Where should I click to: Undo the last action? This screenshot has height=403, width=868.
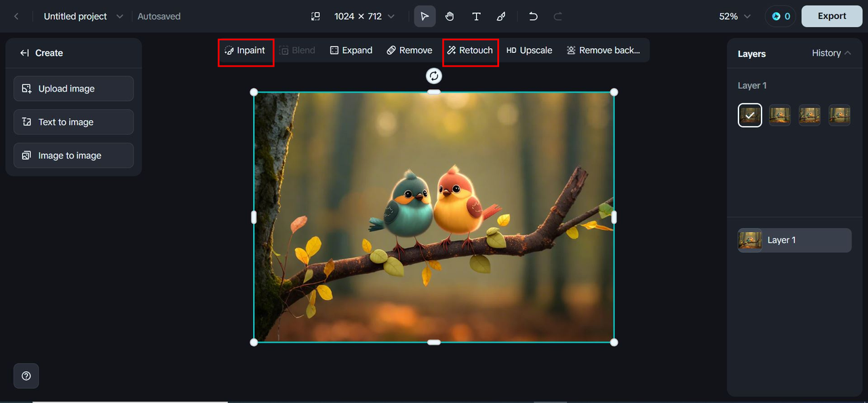[x=533, y=16]
